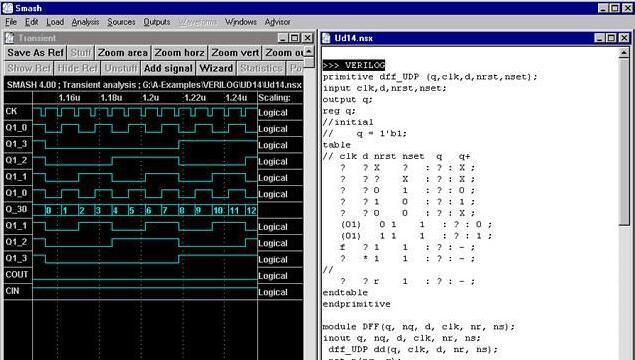Click the Save As Ref button
635x360 pixels.
click(x=36, y=53)
